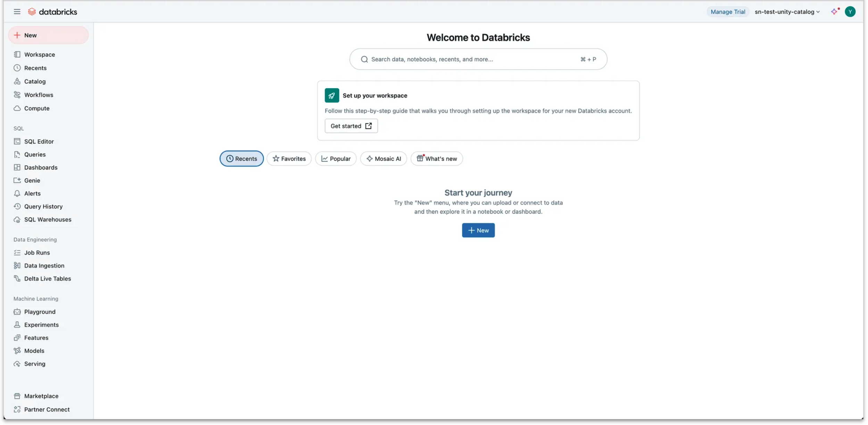Navigate to Experiments section
868x425 pixels.
41,325
